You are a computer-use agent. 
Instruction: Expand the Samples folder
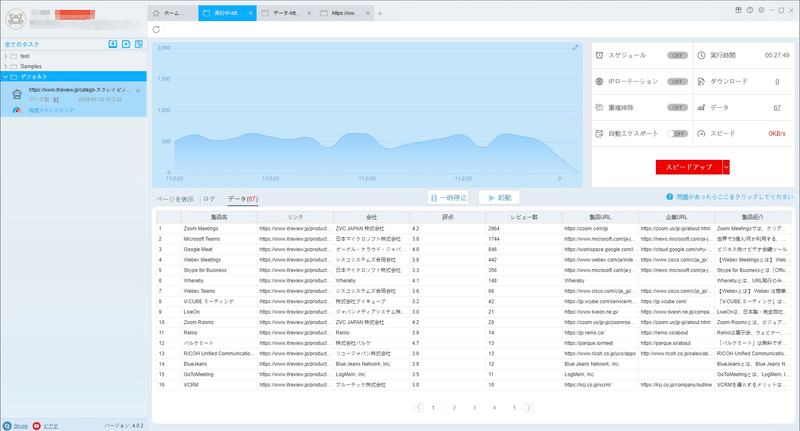tap(6, 66)
